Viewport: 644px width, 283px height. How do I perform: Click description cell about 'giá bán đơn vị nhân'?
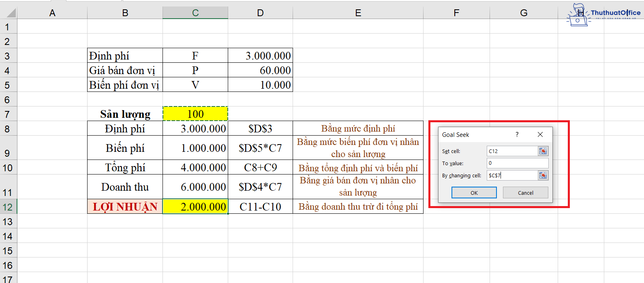pos(358,187)
